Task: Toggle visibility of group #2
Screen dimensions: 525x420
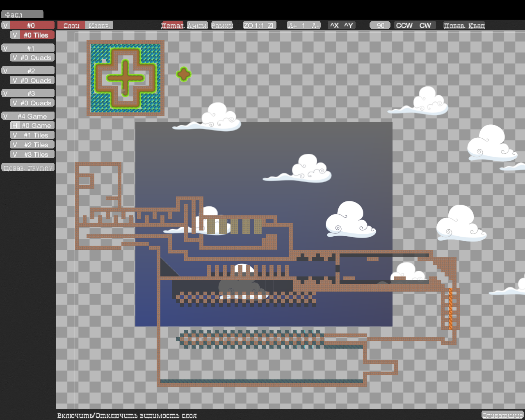Action: pos(5,71)
